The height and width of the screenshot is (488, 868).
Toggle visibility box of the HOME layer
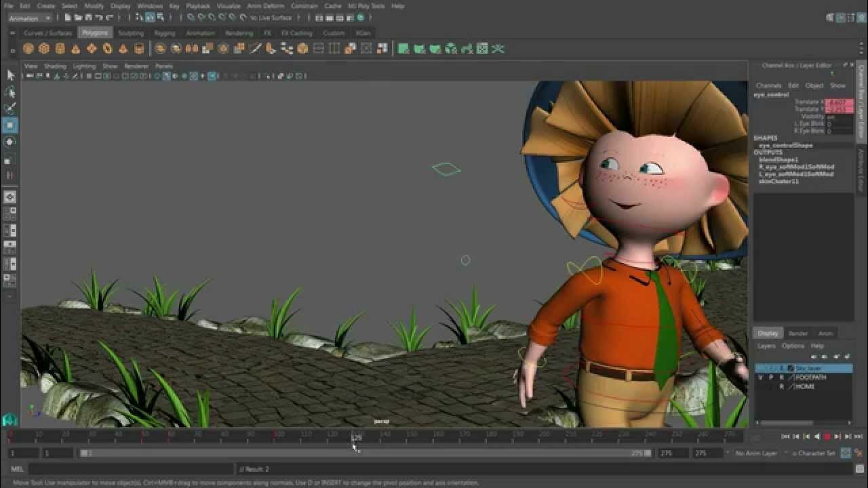tap(761, 386)
